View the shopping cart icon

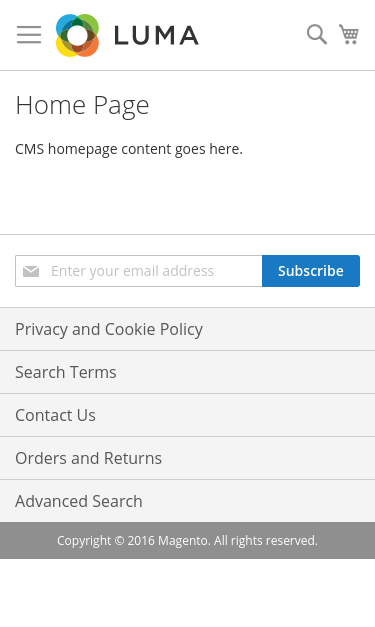click(x=349, y=34)
